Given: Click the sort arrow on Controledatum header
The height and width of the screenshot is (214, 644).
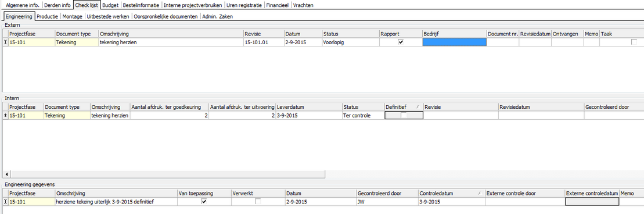Looking at the screenshot, I should tap(479, 193).
